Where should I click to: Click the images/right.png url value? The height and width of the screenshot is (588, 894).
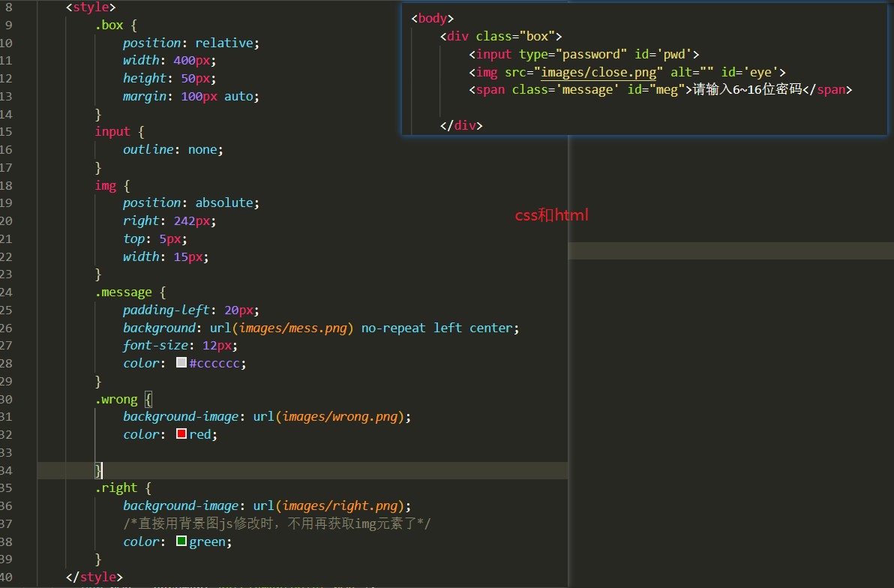pos(340,505)
